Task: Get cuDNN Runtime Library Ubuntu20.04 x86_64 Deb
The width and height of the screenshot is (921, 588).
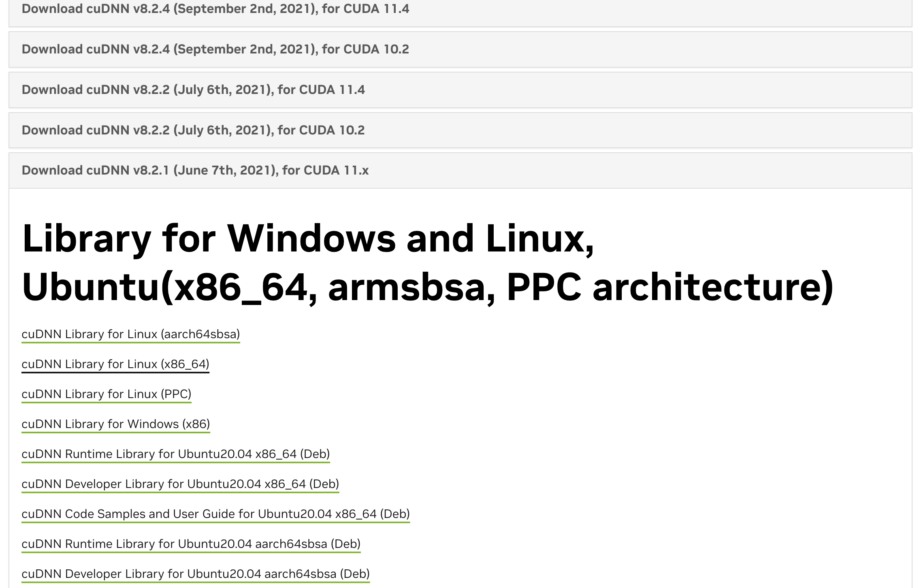Action: point(176,454)
